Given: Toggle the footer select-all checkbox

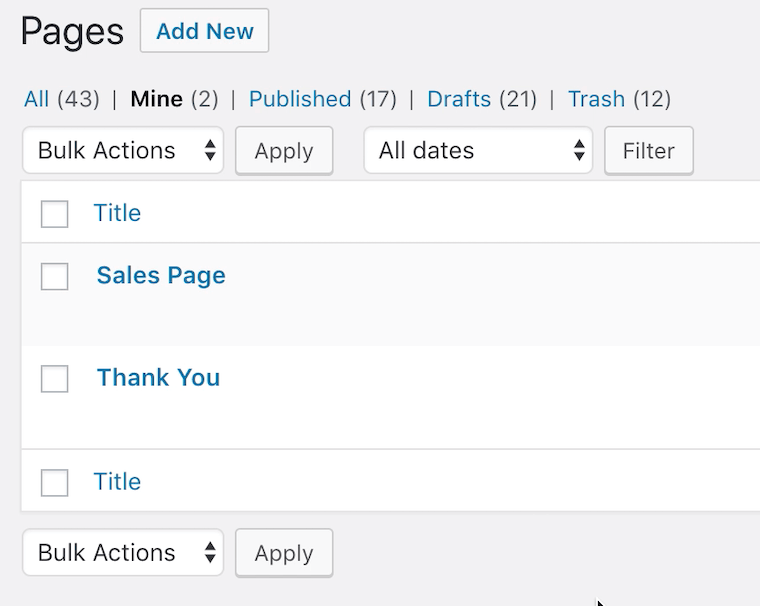Looking at the screenshot, I should click(55, 483).
